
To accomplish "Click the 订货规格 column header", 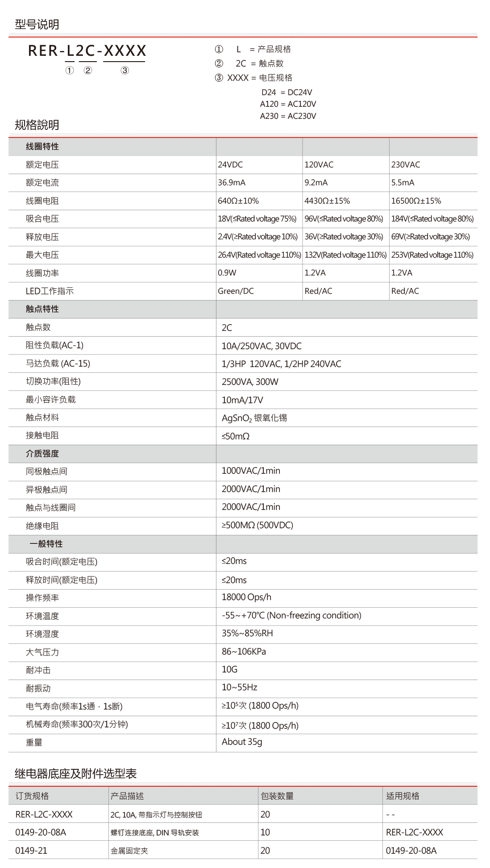I will [32, 796].
